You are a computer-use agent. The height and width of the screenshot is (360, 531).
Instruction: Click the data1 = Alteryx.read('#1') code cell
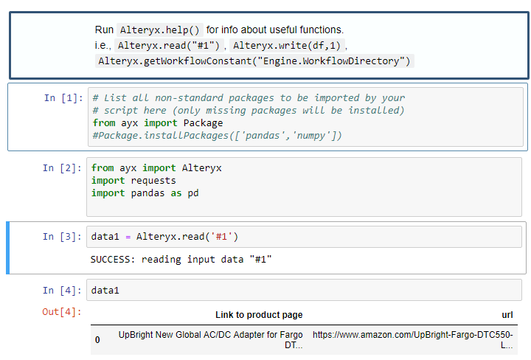click(304, 237)
